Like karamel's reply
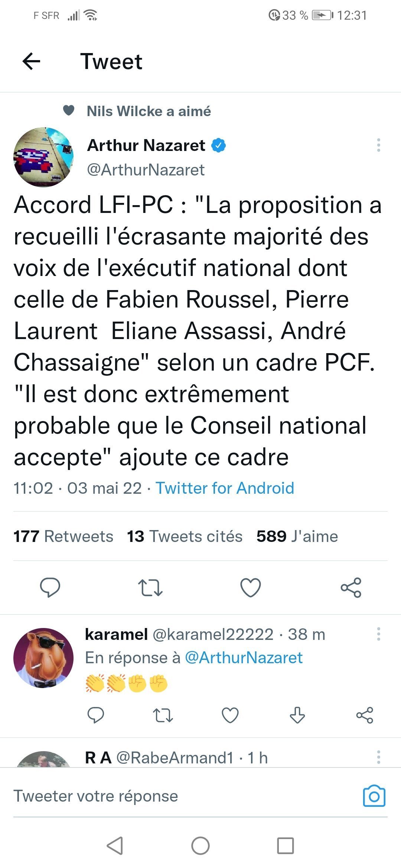The width and height of the screenshot is (401, 868). click(230, 715)
